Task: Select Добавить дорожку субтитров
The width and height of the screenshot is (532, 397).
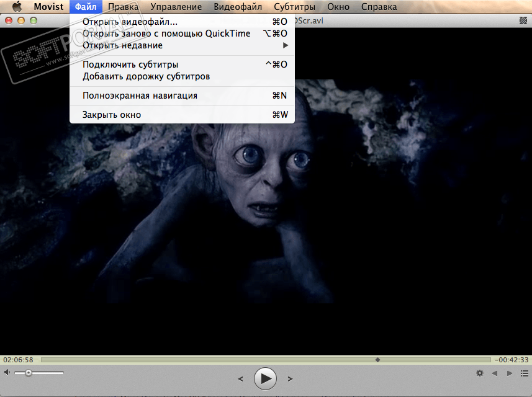Action: click(182, 76)
